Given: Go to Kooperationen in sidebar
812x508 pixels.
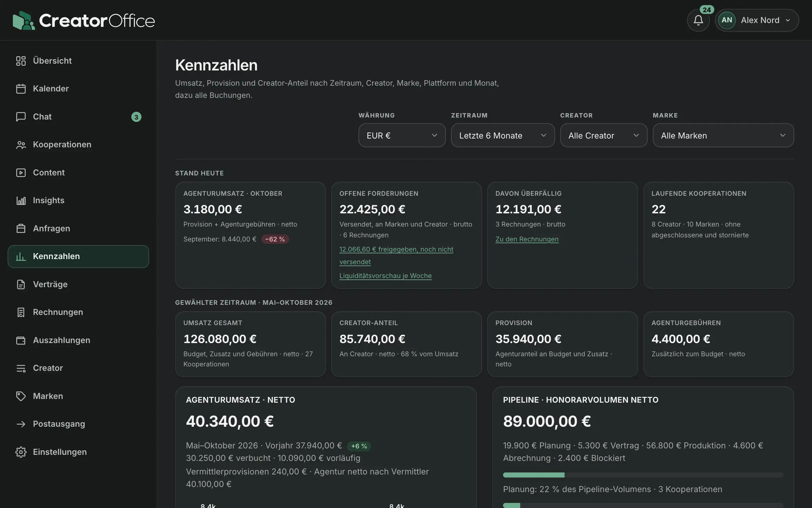Looking at the screenshot, I should tap(78, 145).
